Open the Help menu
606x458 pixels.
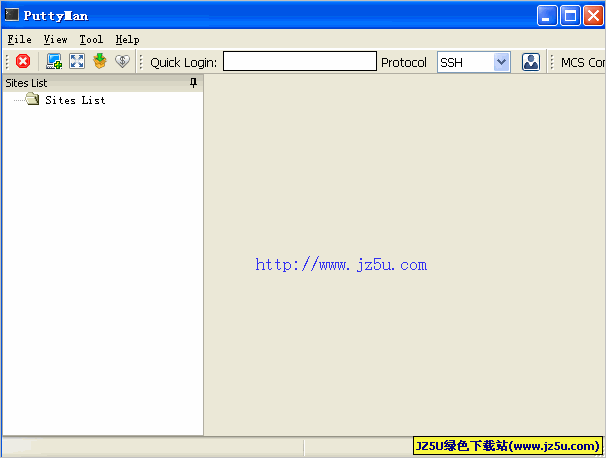pos(127,39)
